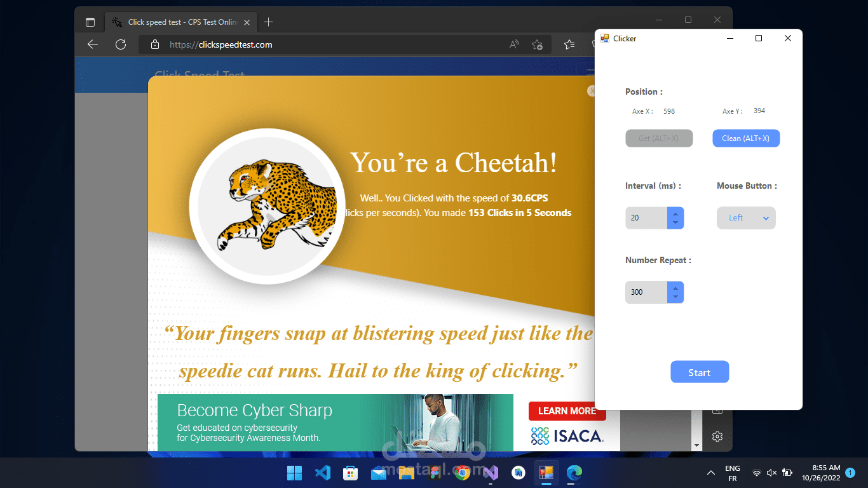Click the site lock icon in address bar
The width and height of the screenshot is (868, 488).
154,44
